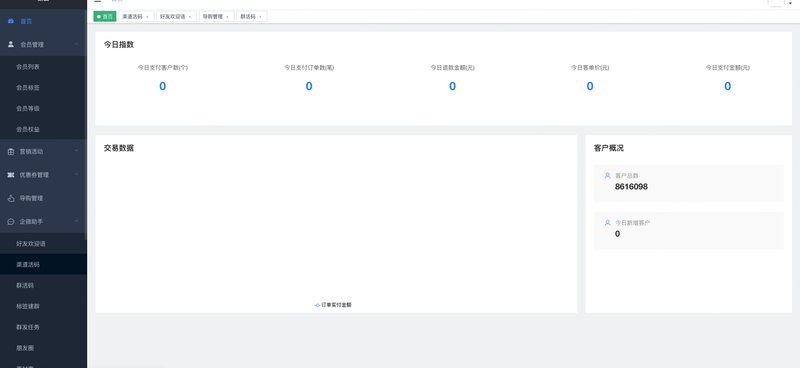
Task: Switch to the 好友欢迎语 tab
Action: (177, 17)
